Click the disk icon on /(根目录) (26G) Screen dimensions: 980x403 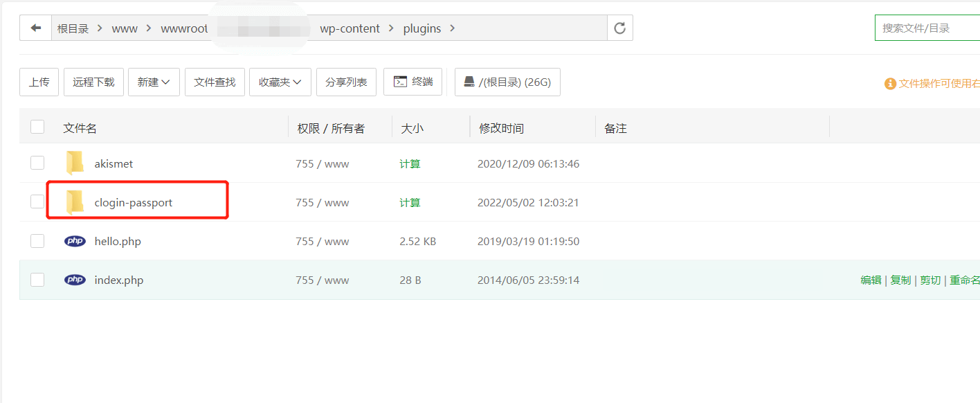pos(468,82)
